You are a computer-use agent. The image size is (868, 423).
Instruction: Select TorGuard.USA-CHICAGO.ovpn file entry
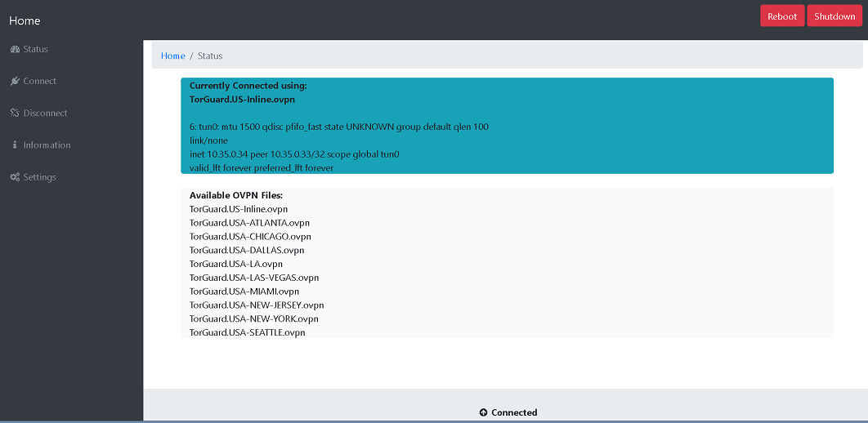point(250,237)
